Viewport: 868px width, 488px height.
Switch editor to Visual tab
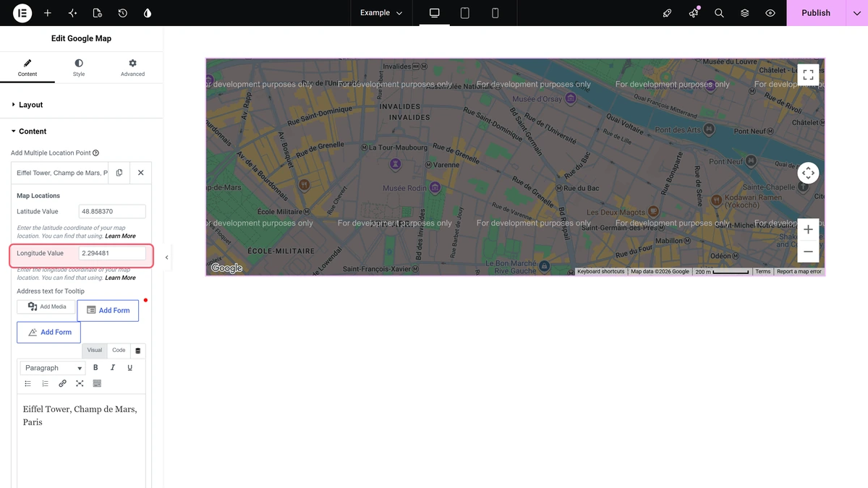tap(95, 351)
